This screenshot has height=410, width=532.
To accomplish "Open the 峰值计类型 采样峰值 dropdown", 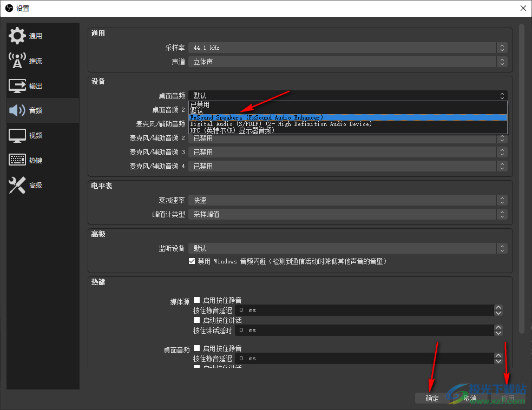I will (348, 214).
